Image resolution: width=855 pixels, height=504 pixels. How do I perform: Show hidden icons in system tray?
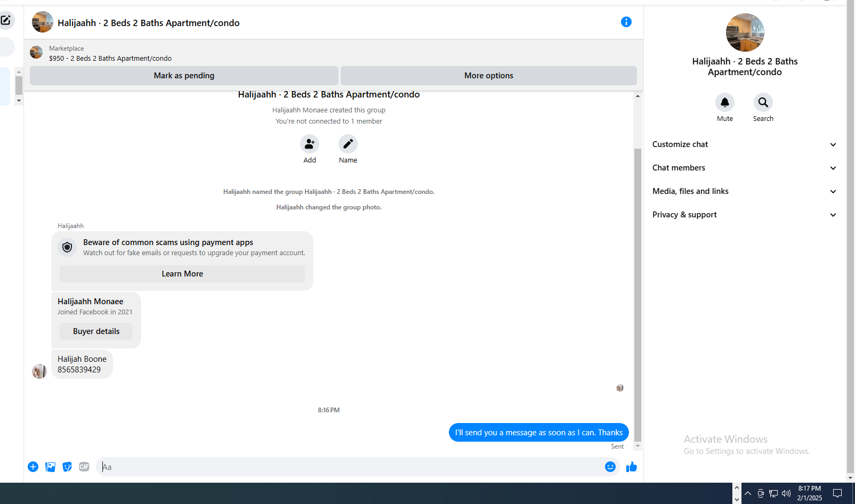[748, 493]
